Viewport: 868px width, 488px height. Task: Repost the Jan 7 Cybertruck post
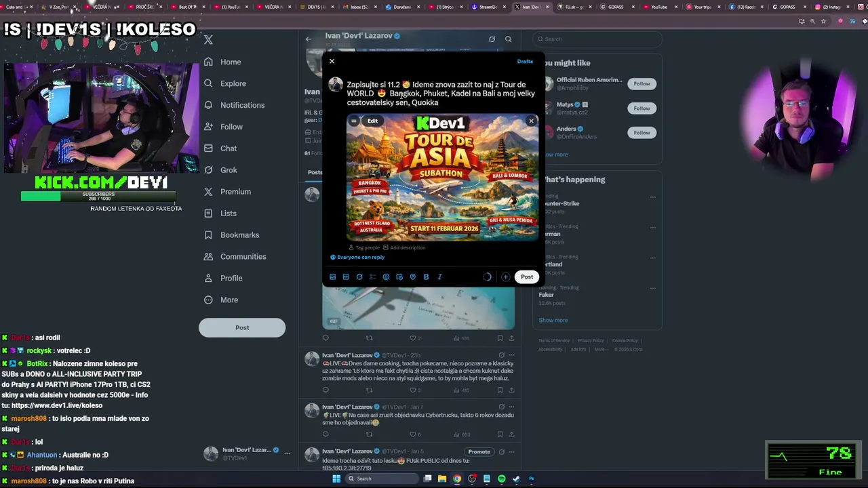(x=369, y=434)
